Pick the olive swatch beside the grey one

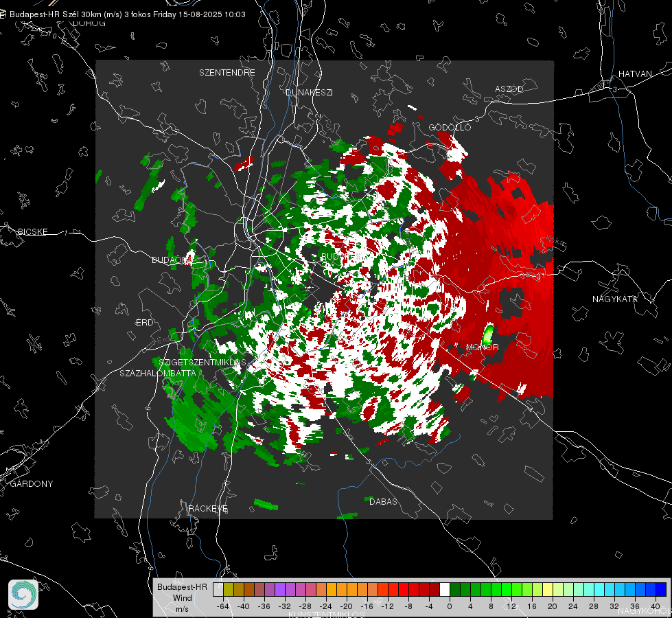[229, 589]
